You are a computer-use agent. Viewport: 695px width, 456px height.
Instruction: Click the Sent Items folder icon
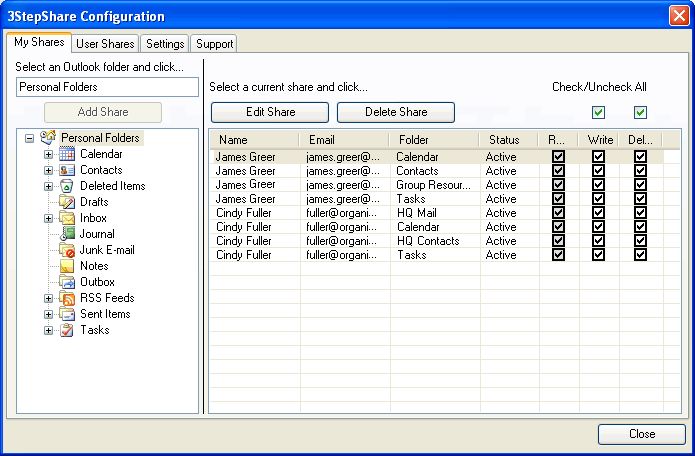(x=67, y=314)
